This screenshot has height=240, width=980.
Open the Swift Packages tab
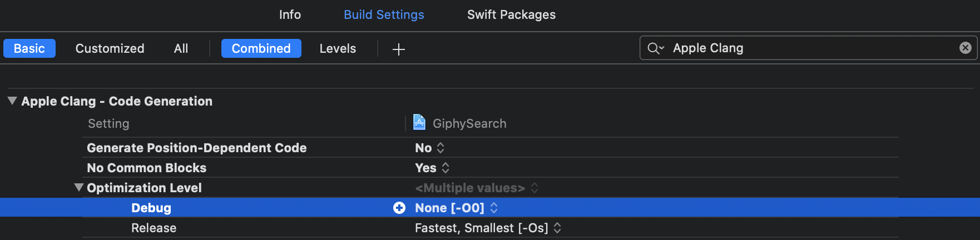tap(511, 15)
